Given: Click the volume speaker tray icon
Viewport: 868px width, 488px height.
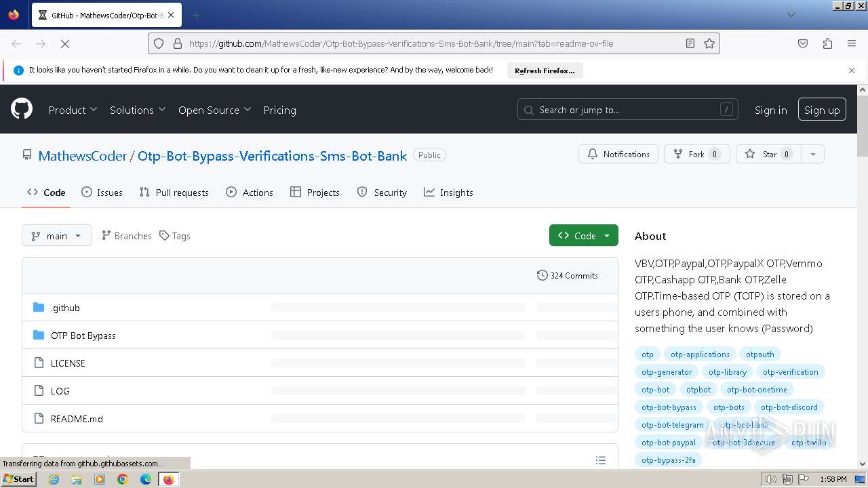Looking at the screenshot, I should [770, 479].
